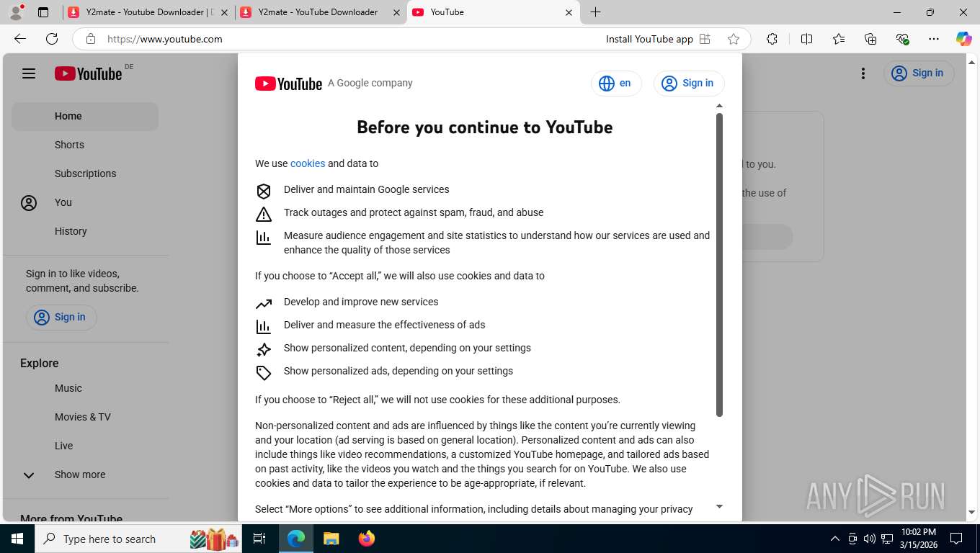980x553 pixels.
Task: Click the address bar URL field
Action: click(x=346, y=39)
